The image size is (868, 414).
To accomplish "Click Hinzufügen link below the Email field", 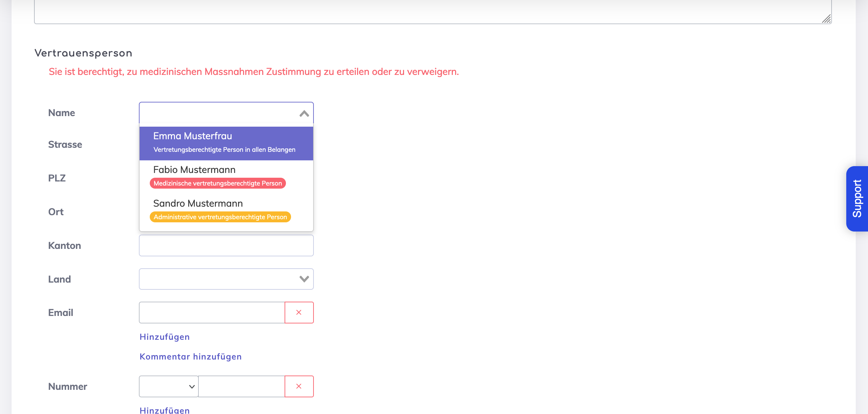I will point(164,337).
